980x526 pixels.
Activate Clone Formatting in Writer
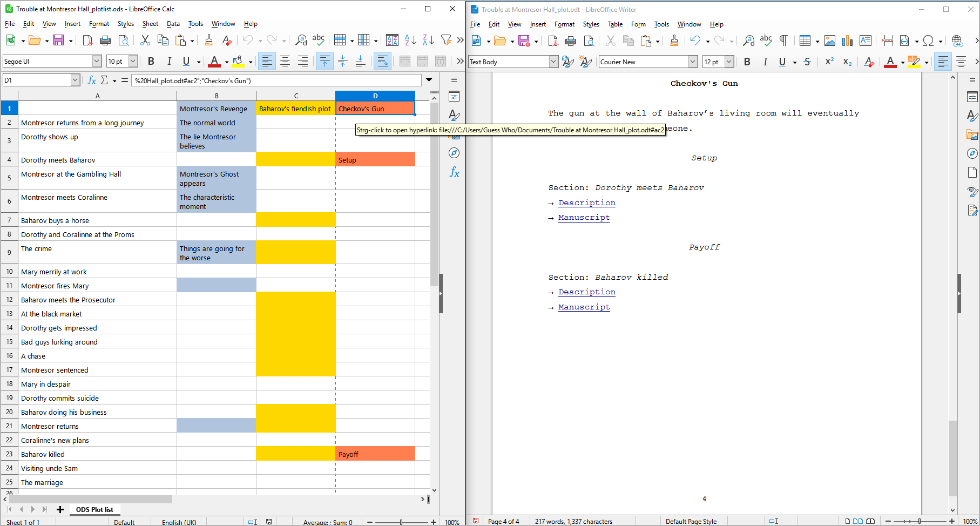674,41
